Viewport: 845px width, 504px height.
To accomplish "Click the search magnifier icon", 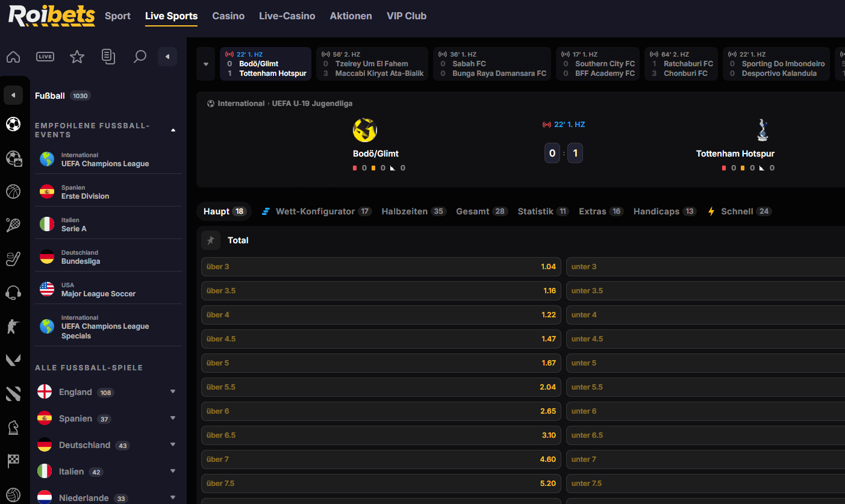I will pyautogui.click(x=140, y=57).
